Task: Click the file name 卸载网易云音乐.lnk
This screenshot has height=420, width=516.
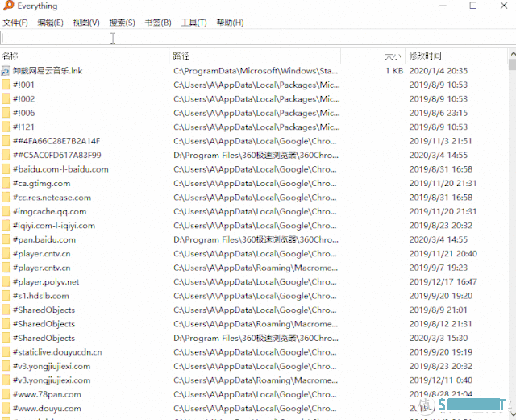Action: [48, 71]
